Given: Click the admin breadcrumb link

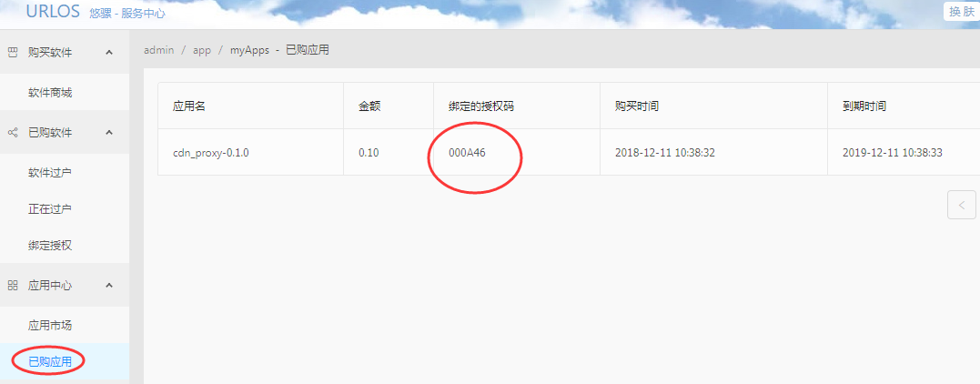Looking at the screenshot, I should pyautogui.click(x=158, y=50).
